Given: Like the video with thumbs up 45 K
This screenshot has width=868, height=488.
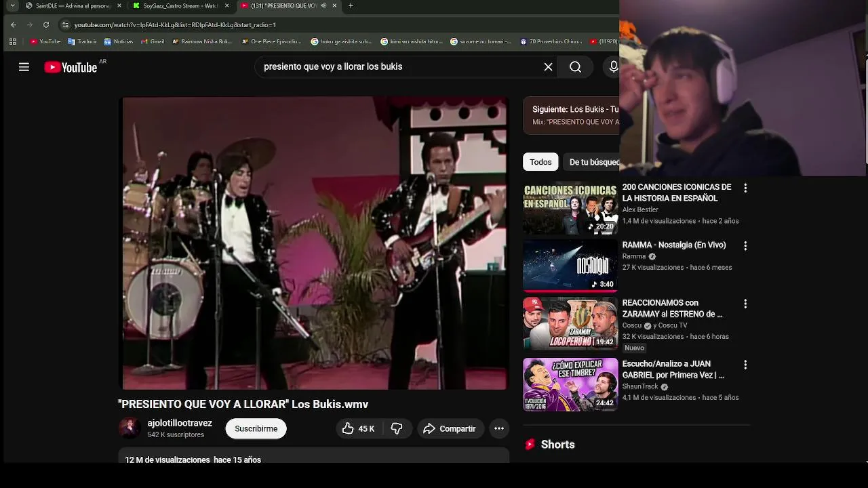Looking at the screenshot, I should pyautogui.click(x=359, y=428).
